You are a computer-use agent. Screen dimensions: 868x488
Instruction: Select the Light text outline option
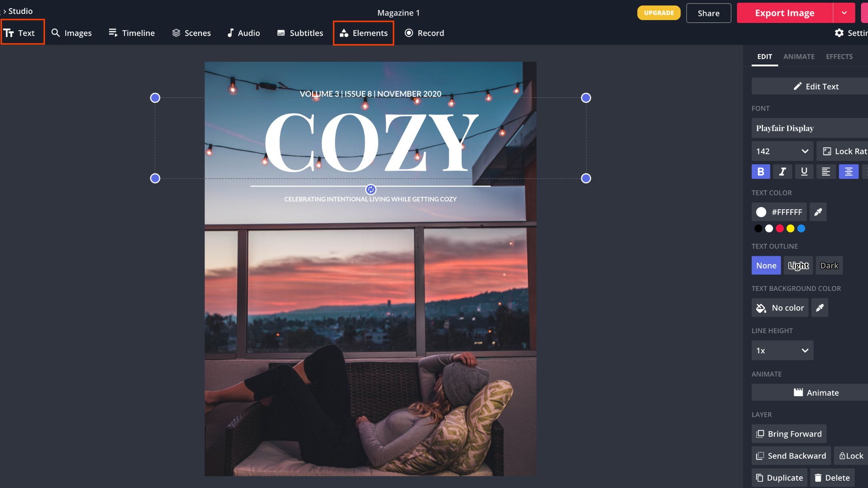tap(798, 265)
